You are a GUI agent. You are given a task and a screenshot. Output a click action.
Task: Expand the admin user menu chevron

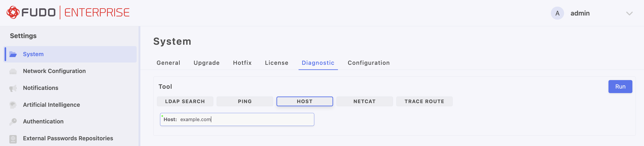[629, 13]
